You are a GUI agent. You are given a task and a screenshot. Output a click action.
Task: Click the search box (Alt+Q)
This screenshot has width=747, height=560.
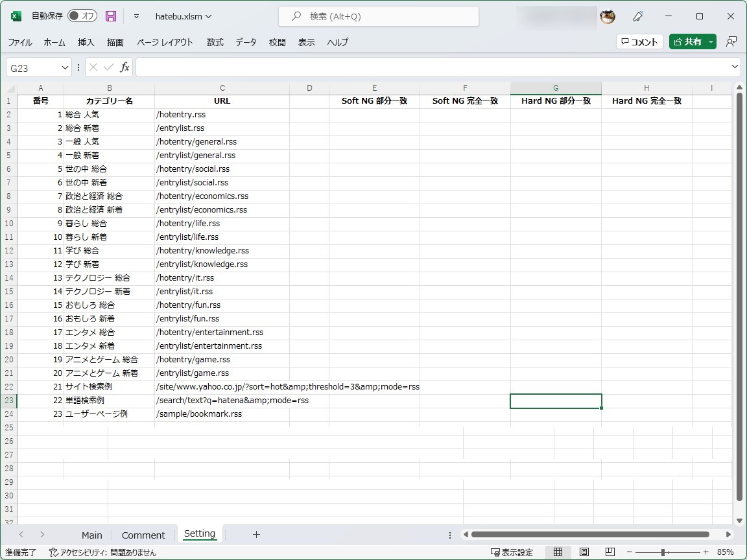tap(379, 16)
